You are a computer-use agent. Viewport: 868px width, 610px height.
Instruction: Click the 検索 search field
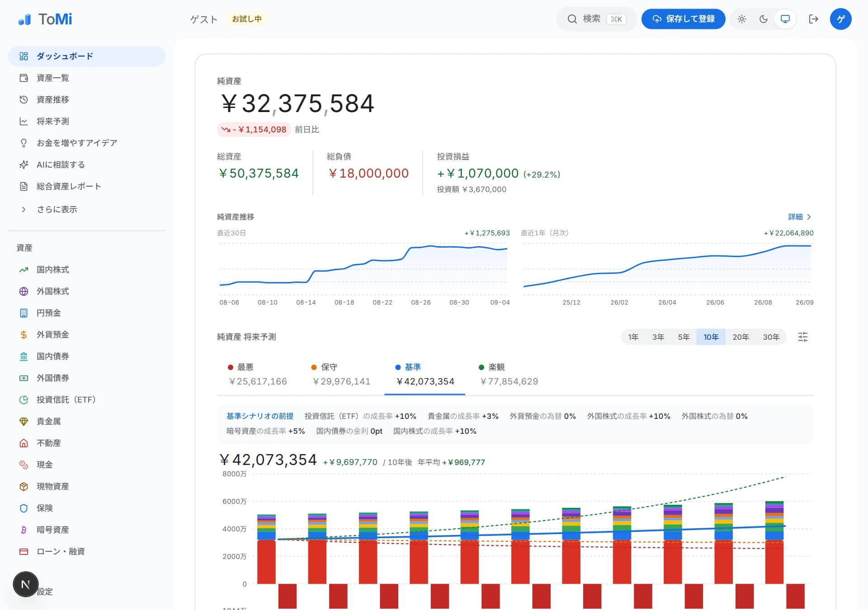click(x=596, y=19)
